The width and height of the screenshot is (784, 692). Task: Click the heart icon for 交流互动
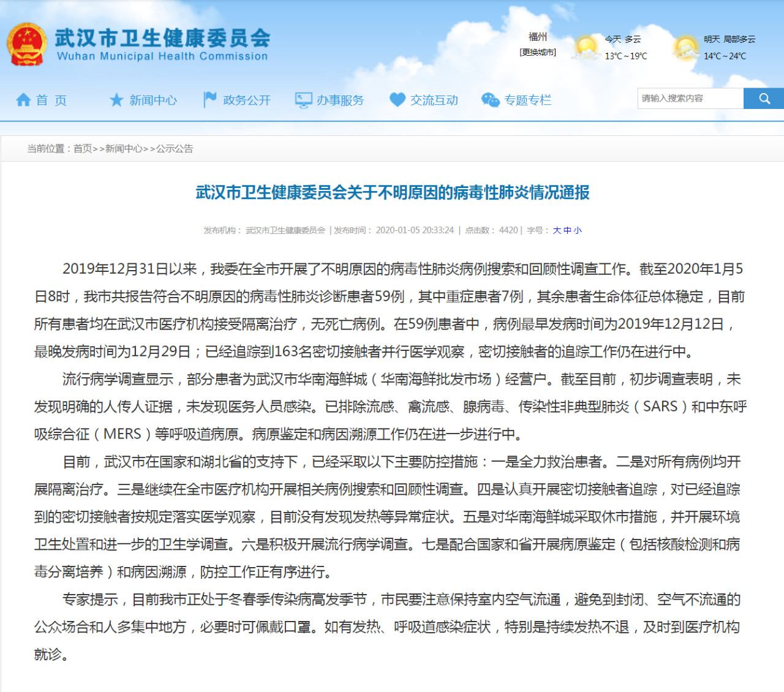coord(398,99)
